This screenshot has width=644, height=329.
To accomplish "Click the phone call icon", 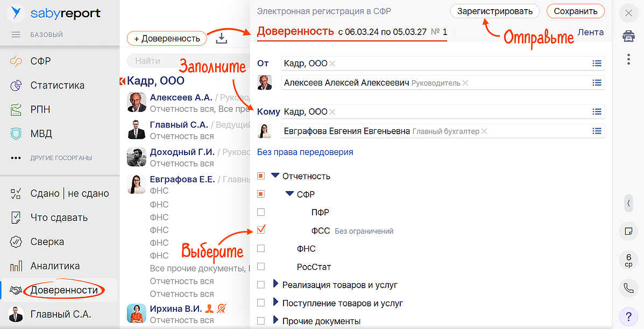I will [x=628, y=288].
